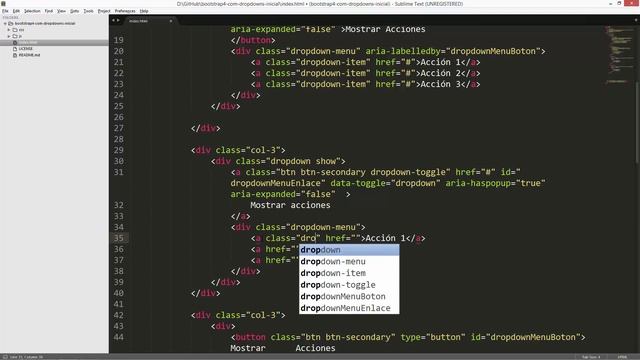Choose 'dropdown' autocomplete suggestion

349,250
